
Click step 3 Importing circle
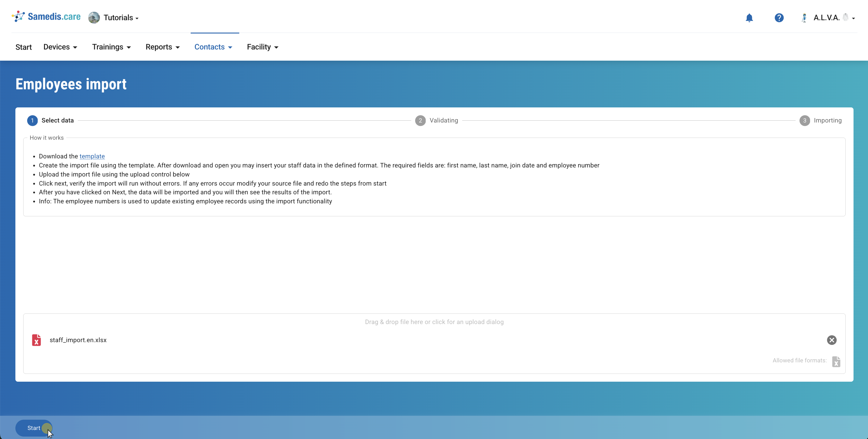(804, 120)
